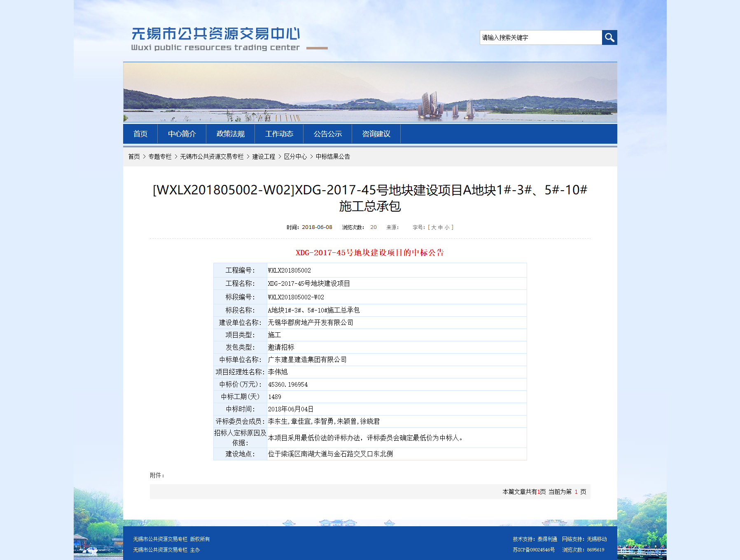This screenshot has height=560, width=740.
Task: Click the 建设工程 breadcrumb link
Action: coord(264,156)
